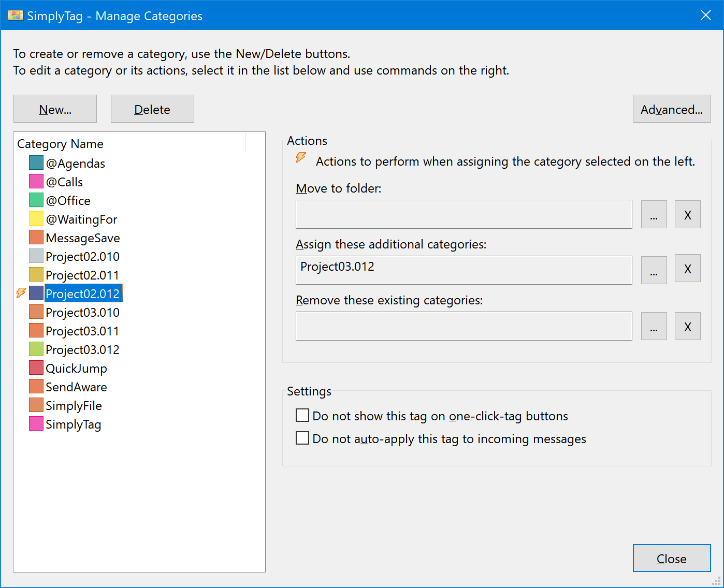This screenshot has height=588, width=724.
Task: Click the @Calls pink color swatch
Action: 36,181
